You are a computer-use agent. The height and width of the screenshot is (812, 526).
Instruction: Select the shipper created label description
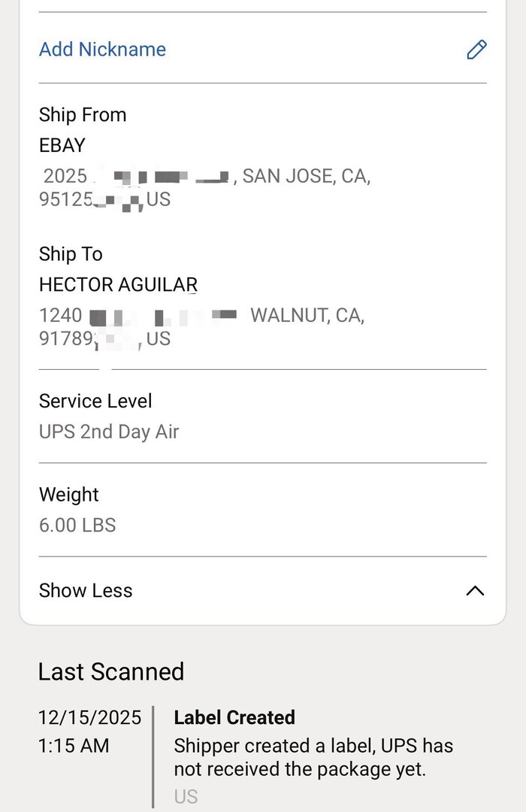pos(313,757)
